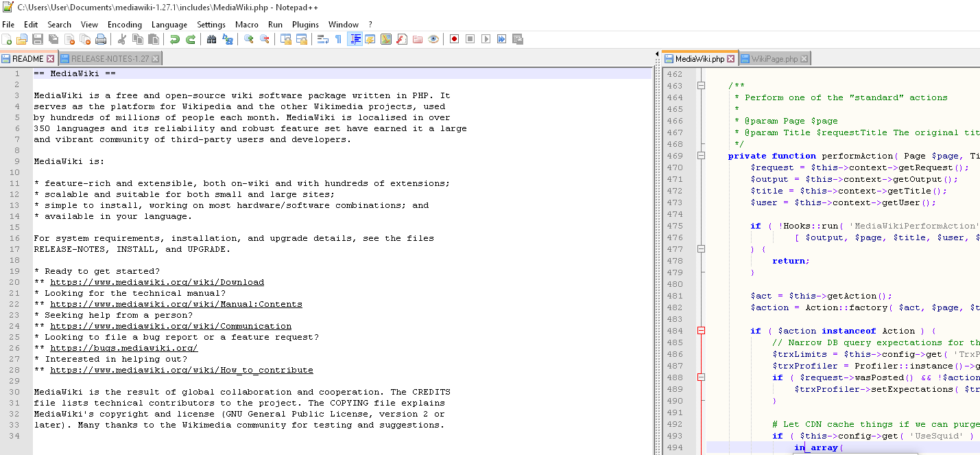Click the Manual:Contents link
This screenshot has width=980, height=455.
(x=176, y=304)
